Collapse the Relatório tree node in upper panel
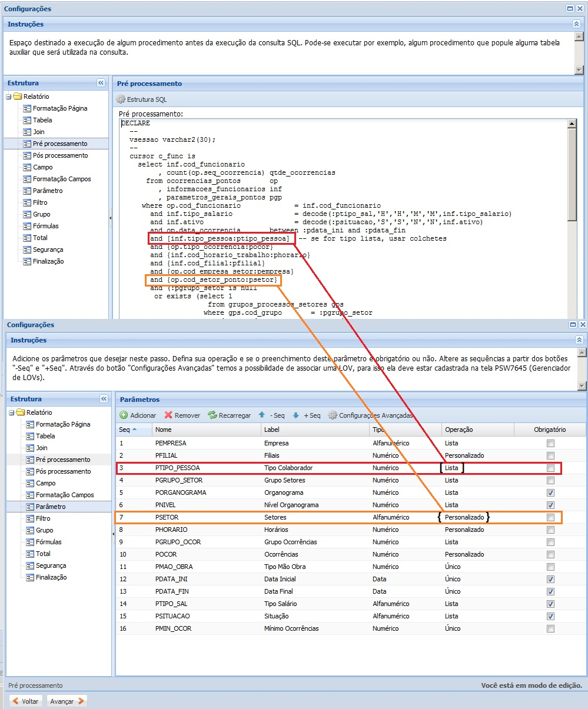 (9, 96)
